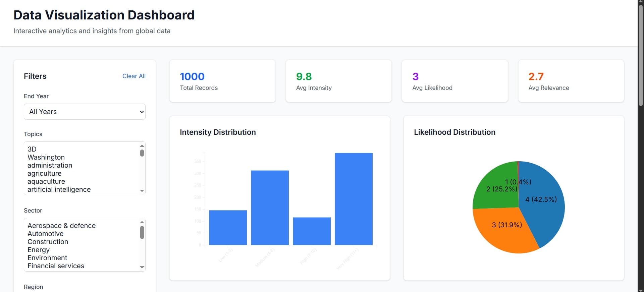Screen dimensions: 644x292
Task: Click the Very High intensity bar
Action: coord(354,199)
